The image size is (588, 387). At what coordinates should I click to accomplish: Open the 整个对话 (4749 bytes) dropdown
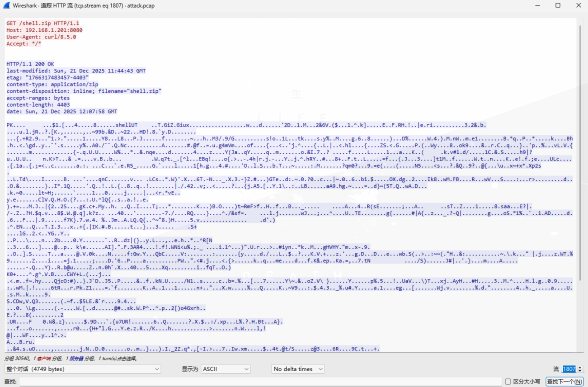tap(82, 369)
